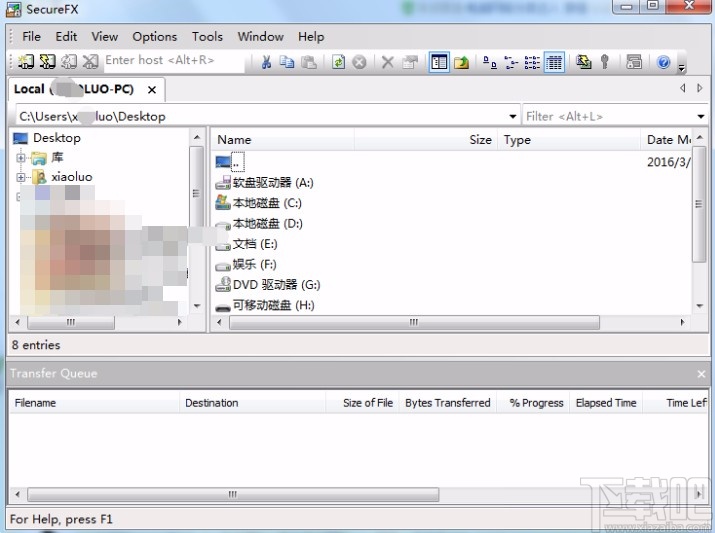Open the Filter dropdown arrow
The width and height of the screenshot is (715, 533).
pyautogui.click(x=701, y=117)
